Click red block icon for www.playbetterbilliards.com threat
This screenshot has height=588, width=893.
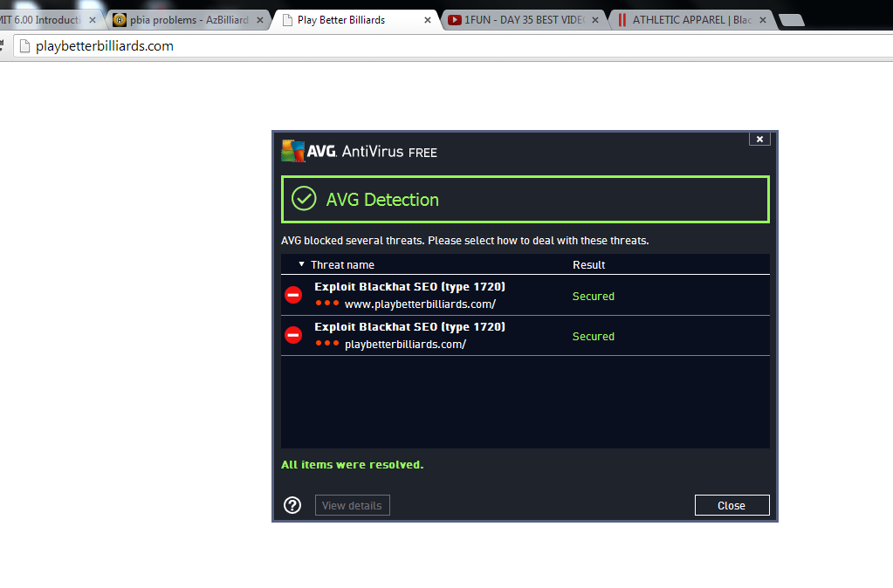293,295
